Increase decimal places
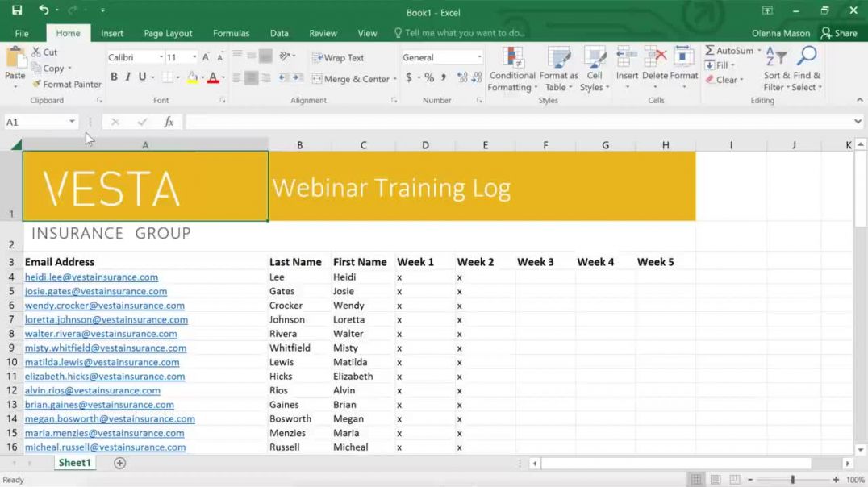The height and width of the screenshot is (487, 868). (462, 77)
